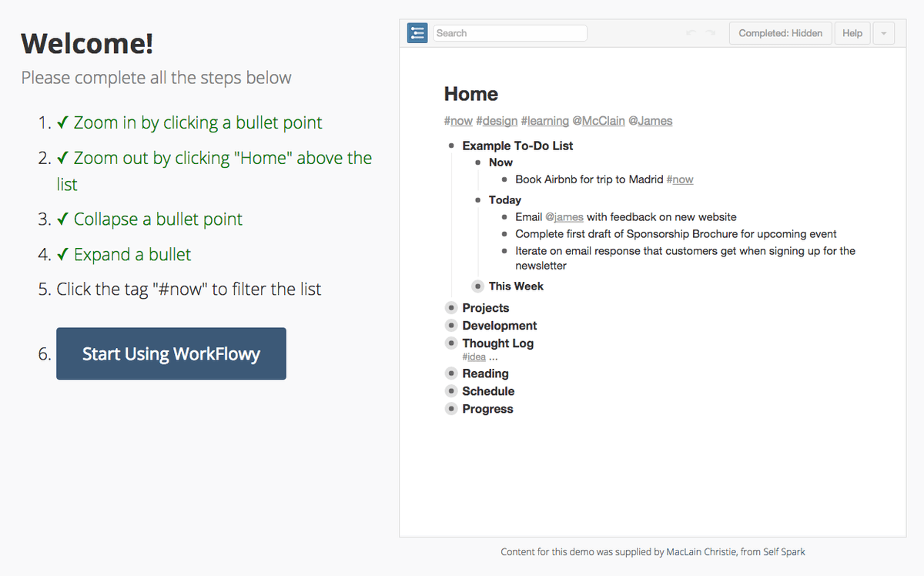The height and width of the screenshot is (576, 924).
Task: Click bullet of Sponsorship Brochure item
Action: (x=504, y=234)
